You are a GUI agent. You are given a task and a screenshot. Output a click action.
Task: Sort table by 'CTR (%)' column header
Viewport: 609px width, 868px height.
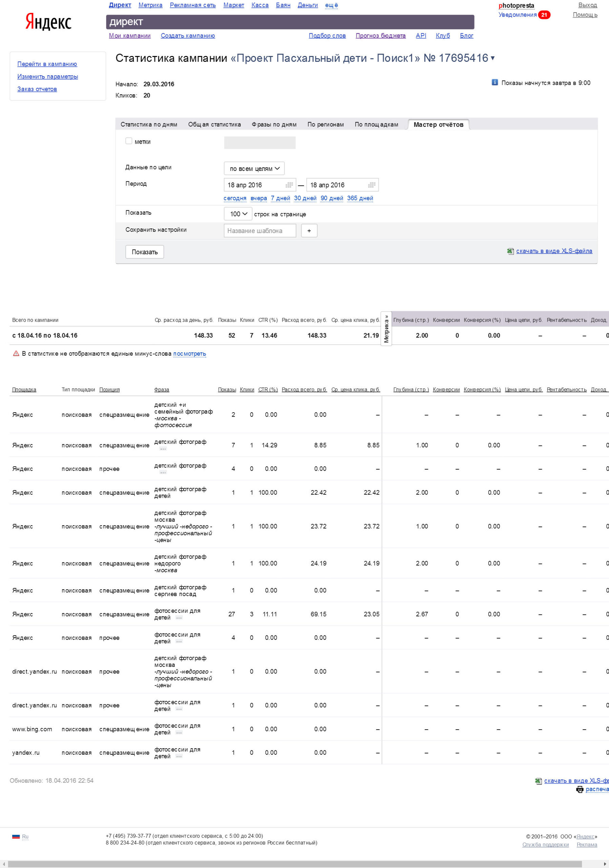click(x=268, y=389)
